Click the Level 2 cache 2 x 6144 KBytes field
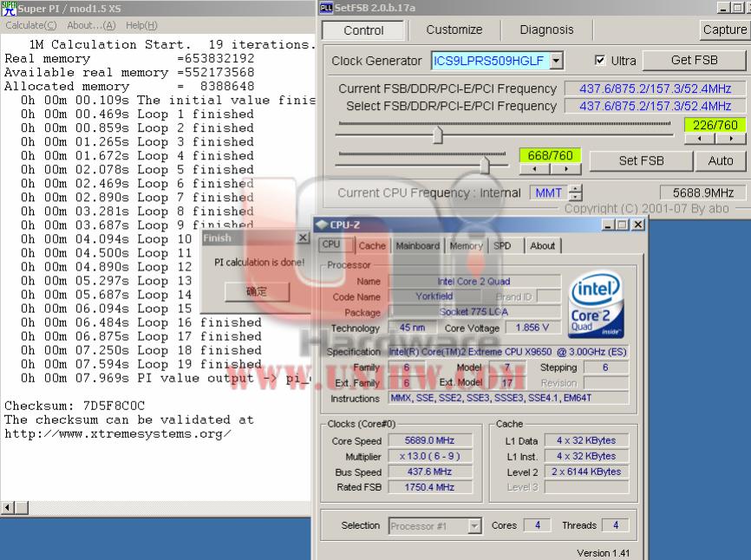Image resolution: width=751 pixels, height=560 pixels. pyautogui.click(x=586, y=472)
